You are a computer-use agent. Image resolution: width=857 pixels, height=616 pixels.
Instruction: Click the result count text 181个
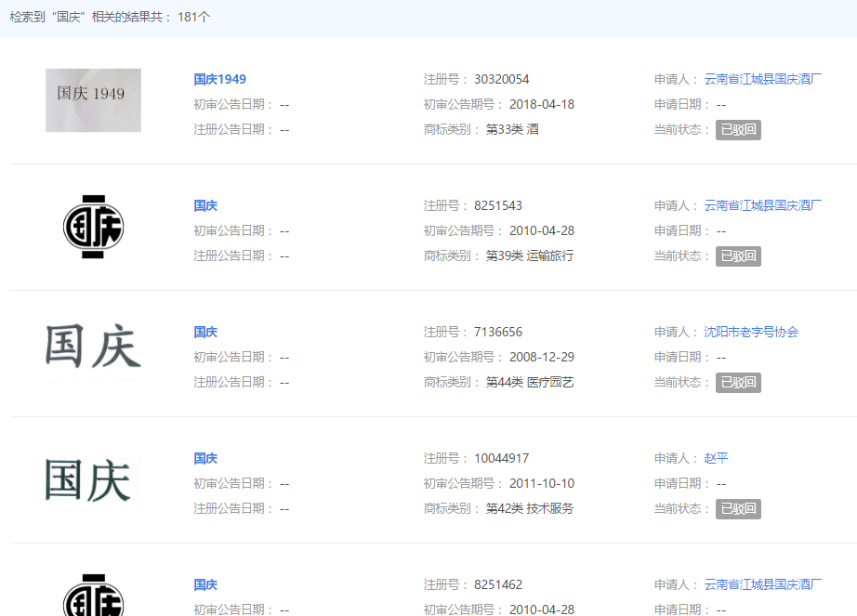193,17
